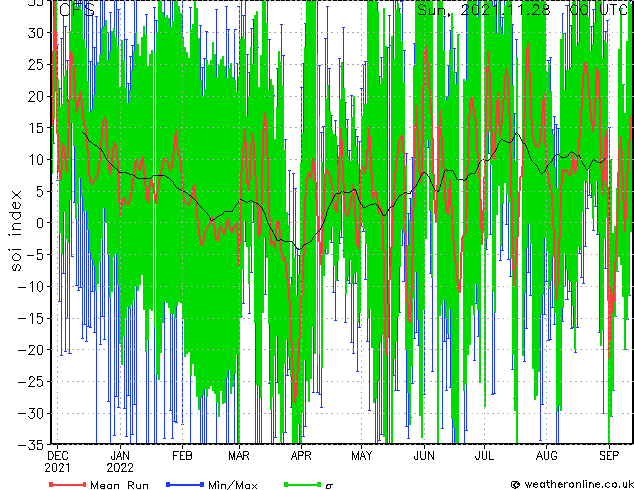Click the '30' y-axis tick label

click(36, 33)
